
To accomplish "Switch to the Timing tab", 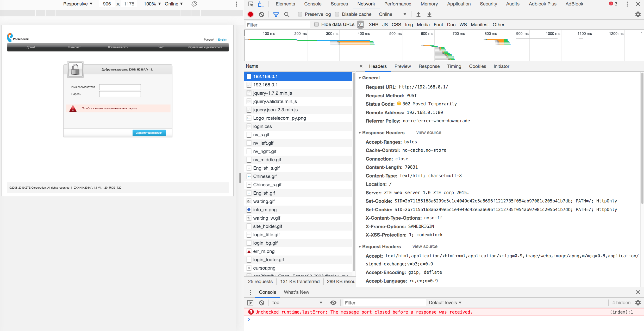I will click(454, 66).
